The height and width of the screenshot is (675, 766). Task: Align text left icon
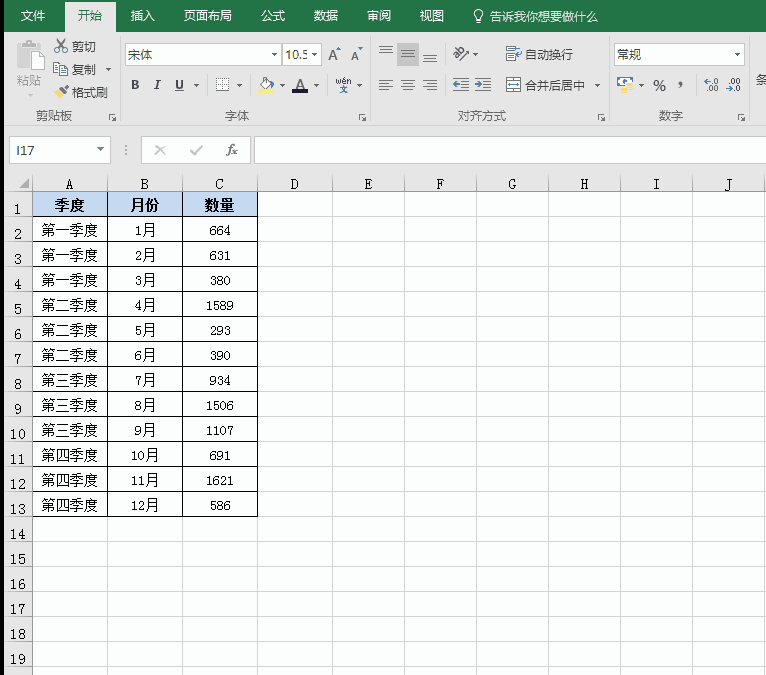tap(386, 85)
